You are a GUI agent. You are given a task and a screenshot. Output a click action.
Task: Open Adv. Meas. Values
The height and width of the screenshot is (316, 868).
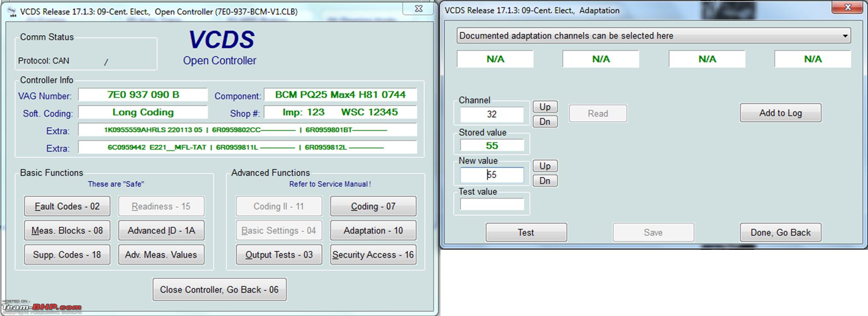tap(161, 255)
